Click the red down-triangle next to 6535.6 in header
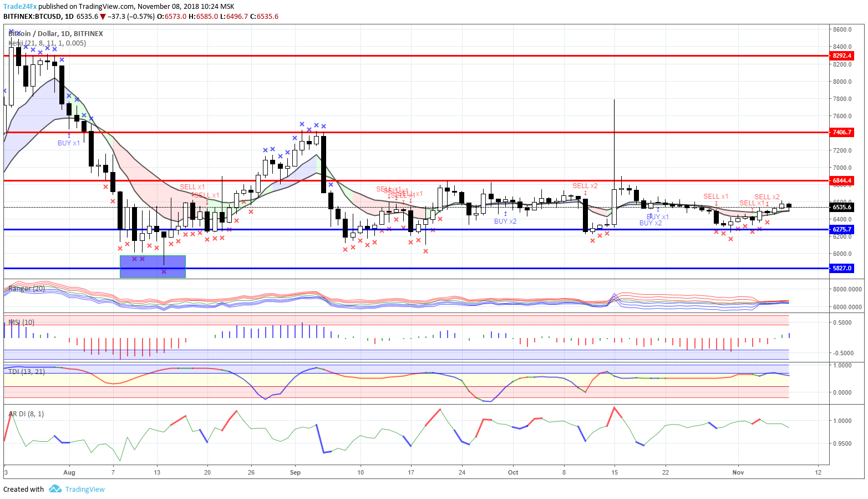The width and height of the screenshot is (868, 499). click(x=103, y=17)
